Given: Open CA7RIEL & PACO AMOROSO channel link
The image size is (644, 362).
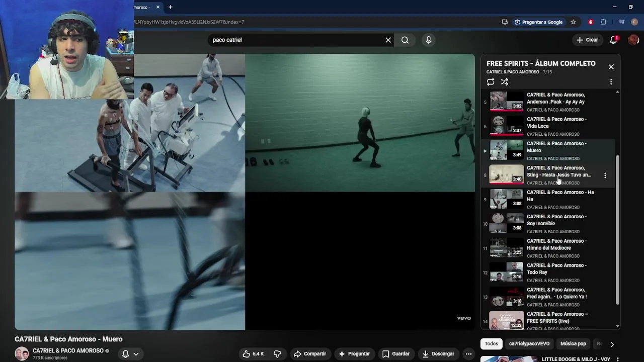Looking at the screenshot, I should pos(68,351).
